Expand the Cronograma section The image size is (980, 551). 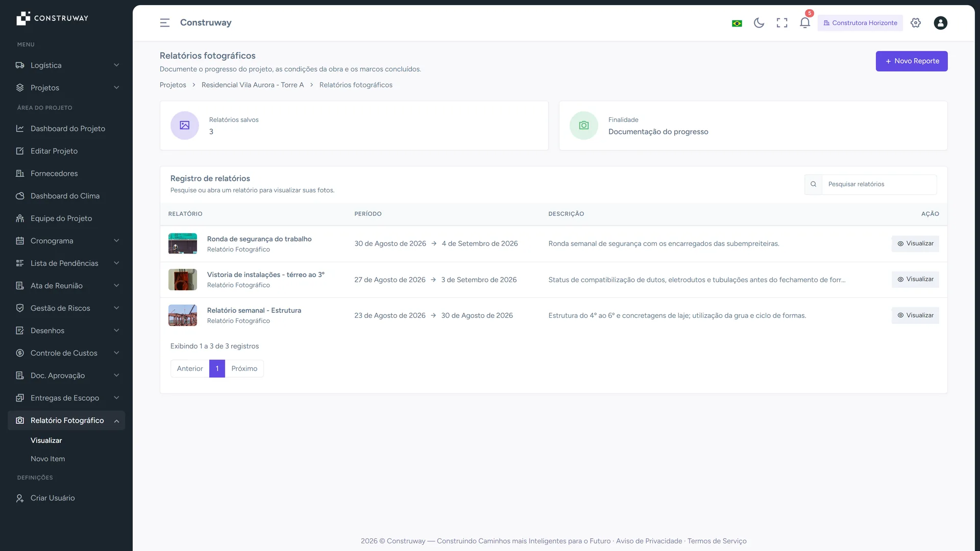point(66,241)
